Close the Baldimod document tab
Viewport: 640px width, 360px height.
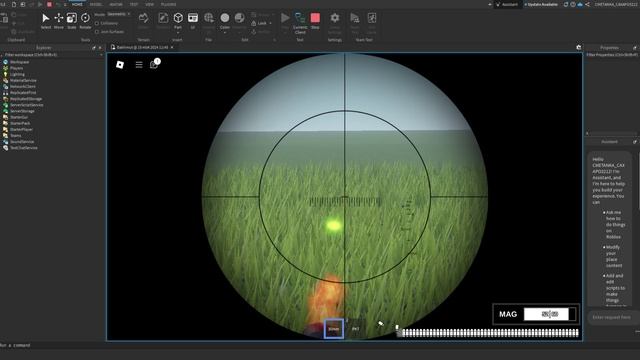coord(172,47)
